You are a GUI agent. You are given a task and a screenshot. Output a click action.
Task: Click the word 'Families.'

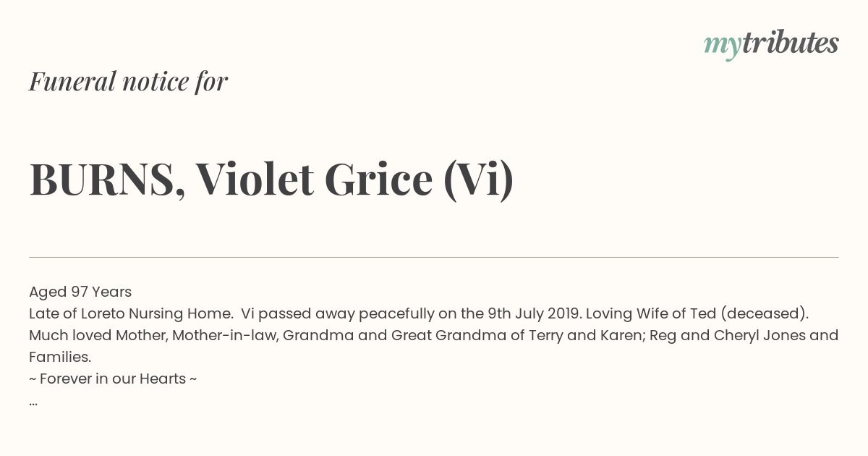coord(60,357)
